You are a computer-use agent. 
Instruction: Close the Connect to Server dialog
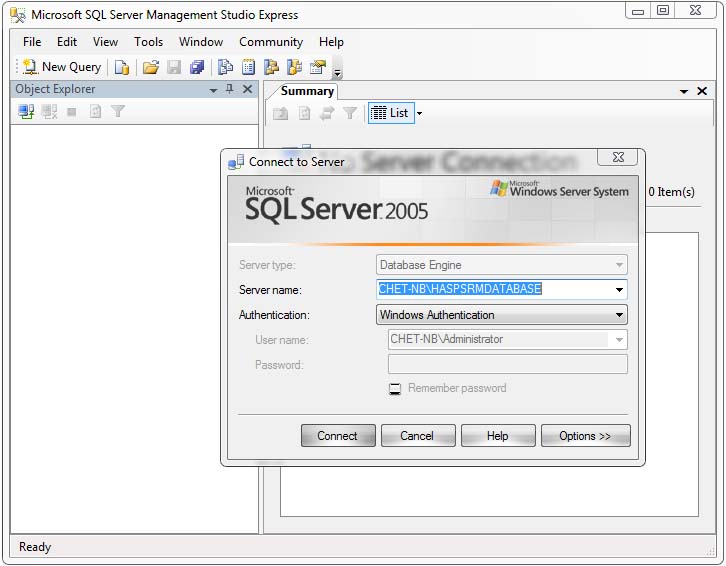point(618,157)
